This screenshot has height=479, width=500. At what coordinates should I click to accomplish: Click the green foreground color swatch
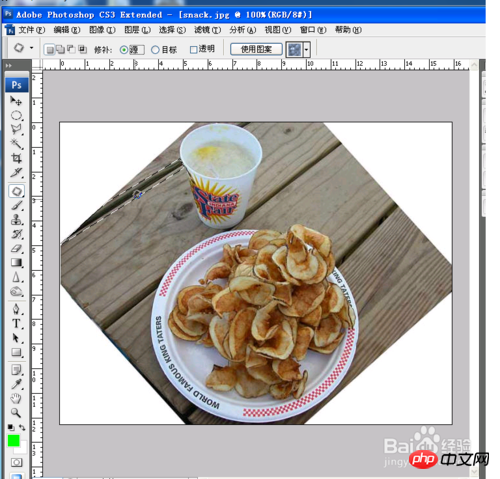(x=14, y=441)
